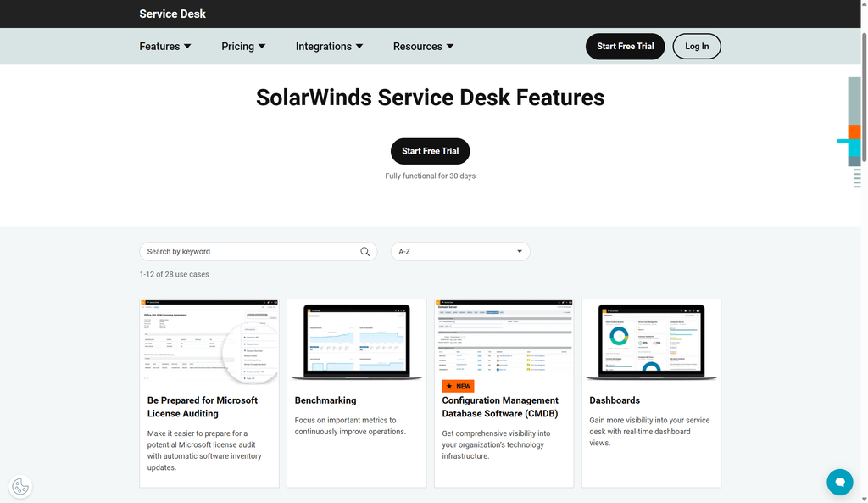Click the orange section marker on right edge
This screenshot has height=503, width=868.
coord(854,131)
